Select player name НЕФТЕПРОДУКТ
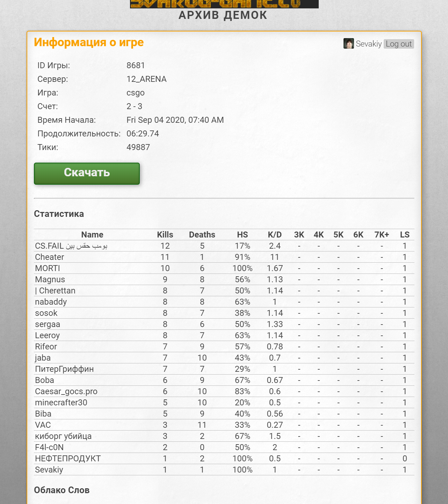 point(68,459)
